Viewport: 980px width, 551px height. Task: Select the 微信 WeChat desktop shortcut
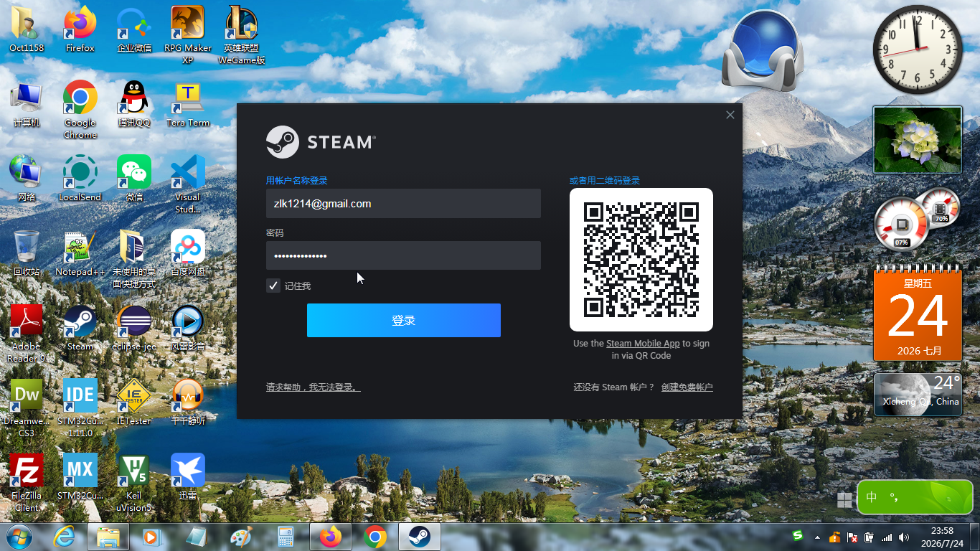coord(134,179)
